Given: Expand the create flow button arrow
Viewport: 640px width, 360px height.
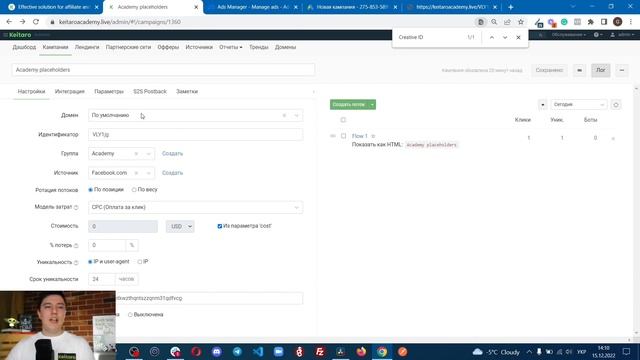Looking at the screenshot, I should (x=372, y=105).
